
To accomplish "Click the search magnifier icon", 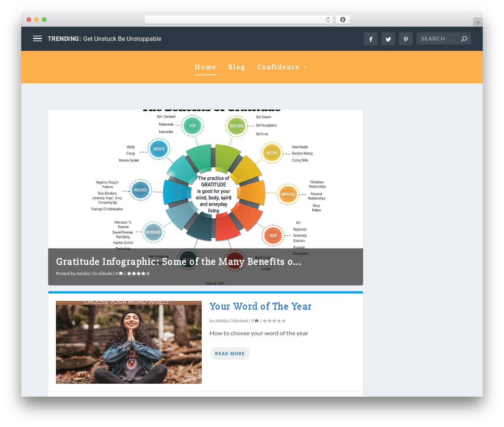I will 464,39.
